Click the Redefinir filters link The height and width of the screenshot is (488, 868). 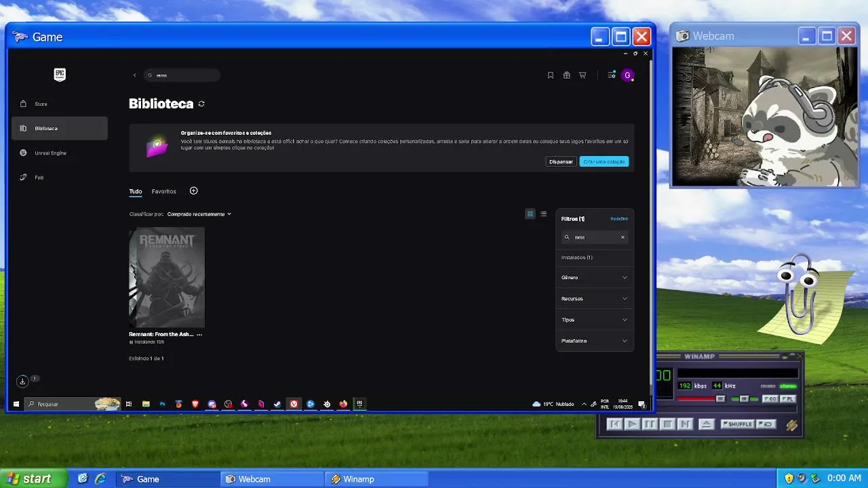[619, 219]
